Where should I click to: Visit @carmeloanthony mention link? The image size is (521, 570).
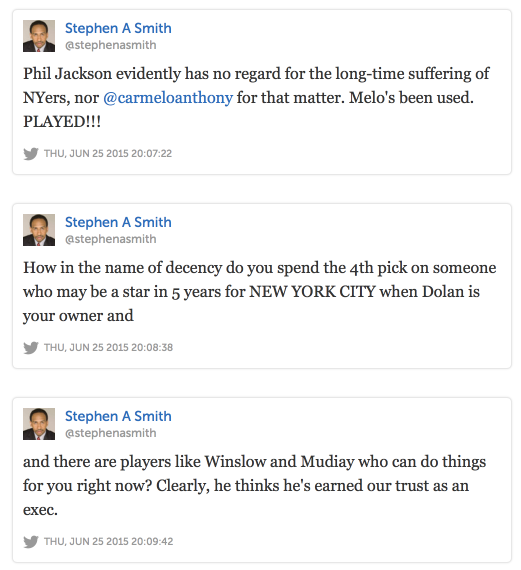(x=168, y=98)
